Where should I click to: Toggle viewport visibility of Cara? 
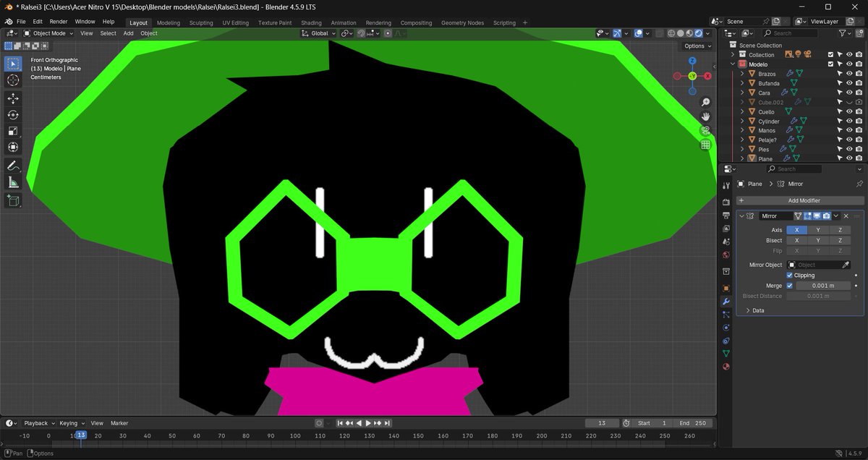849,93
